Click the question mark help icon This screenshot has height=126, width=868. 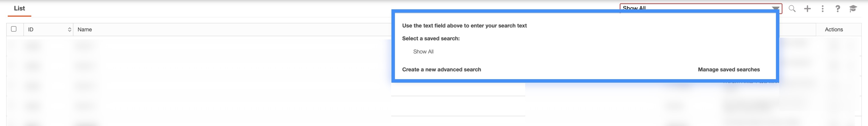(838, 9)
